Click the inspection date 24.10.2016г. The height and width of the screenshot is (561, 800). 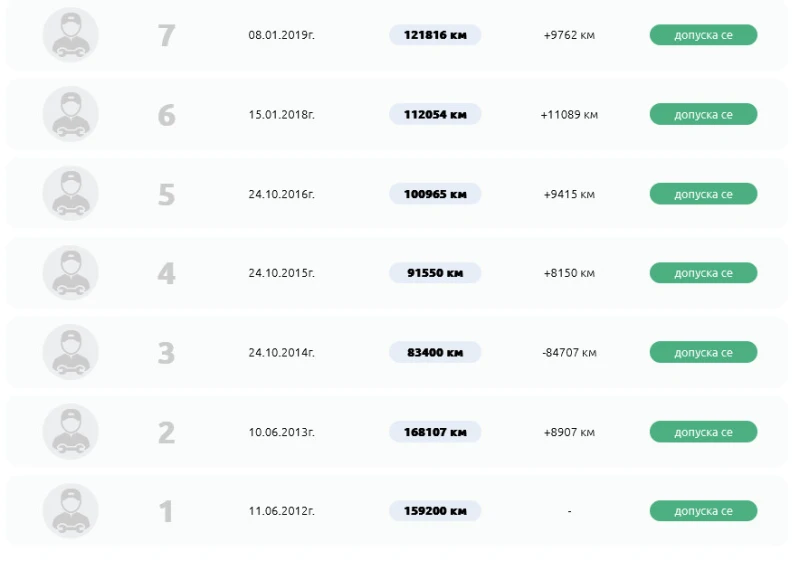(x=282, y=194)
